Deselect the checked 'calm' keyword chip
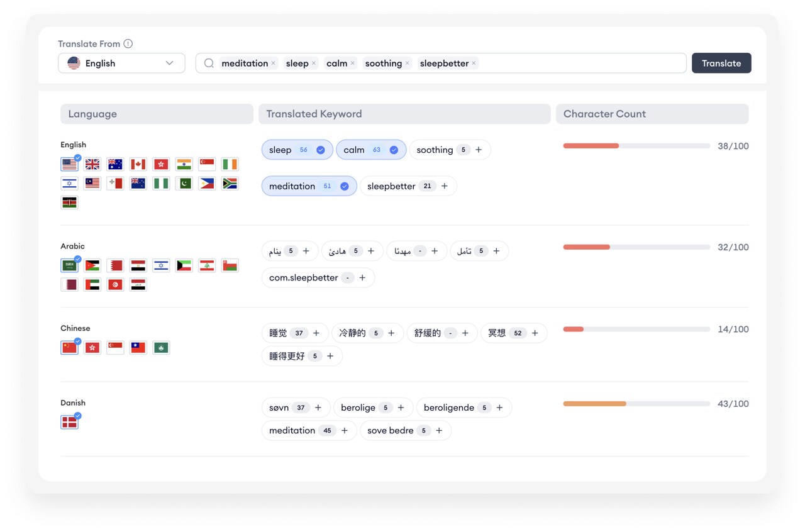805x532 pixels. (x=394, y=150)
